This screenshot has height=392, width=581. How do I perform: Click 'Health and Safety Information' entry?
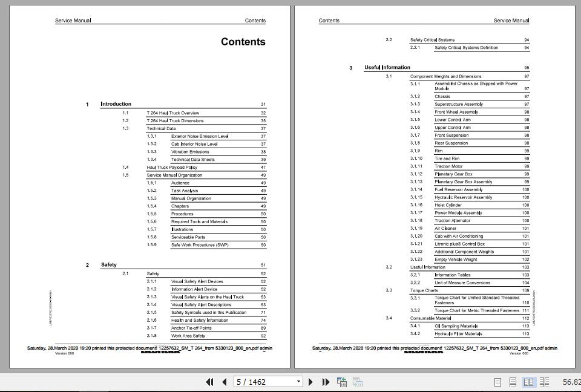200,321
